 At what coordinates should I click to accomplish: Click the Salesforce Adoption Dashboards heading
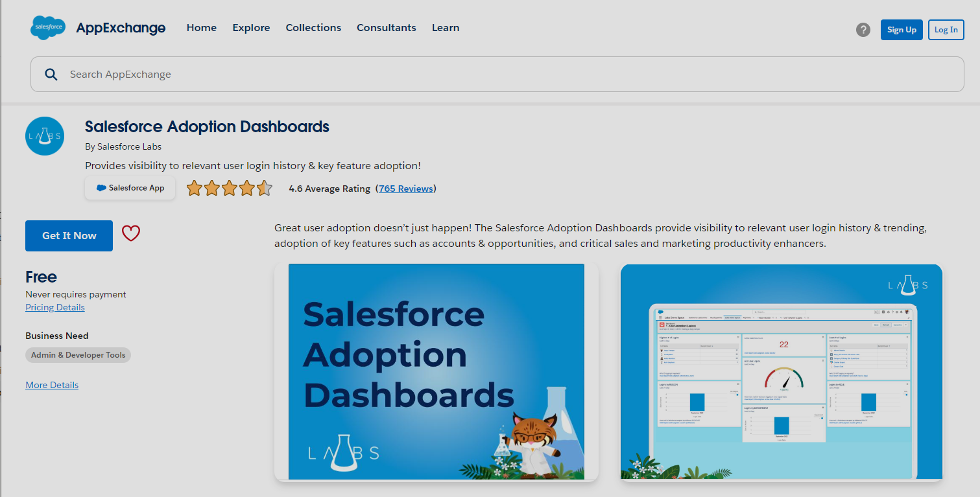(x=207, y=126)
